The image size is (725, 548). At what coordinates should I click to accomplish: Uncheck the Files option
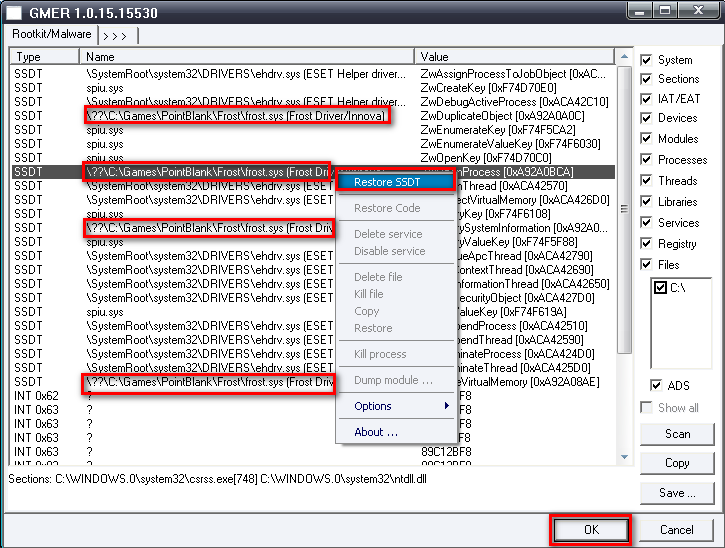(x=646, y=265)
